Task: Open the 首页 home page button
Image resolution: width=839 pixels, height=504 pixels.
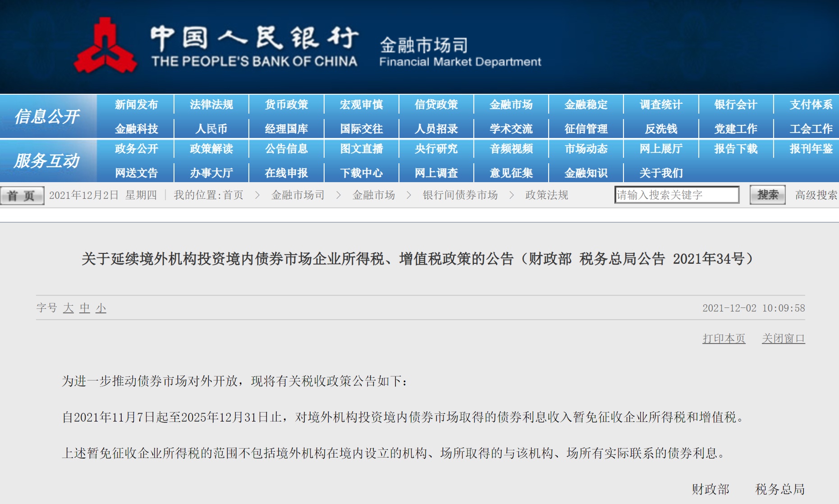Action: 22,194
